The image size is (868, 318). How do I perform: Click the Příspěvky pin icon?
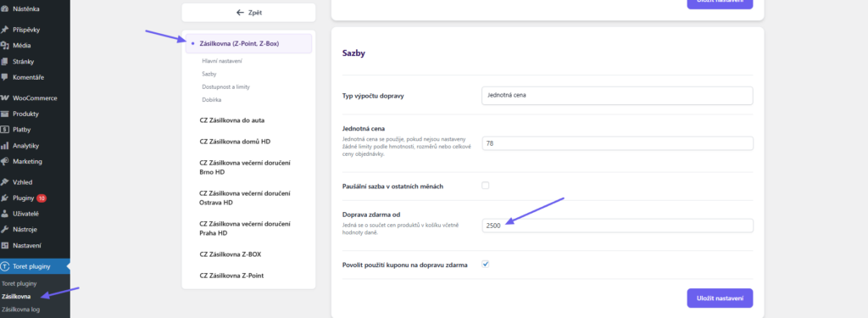(x=5, y=30)
